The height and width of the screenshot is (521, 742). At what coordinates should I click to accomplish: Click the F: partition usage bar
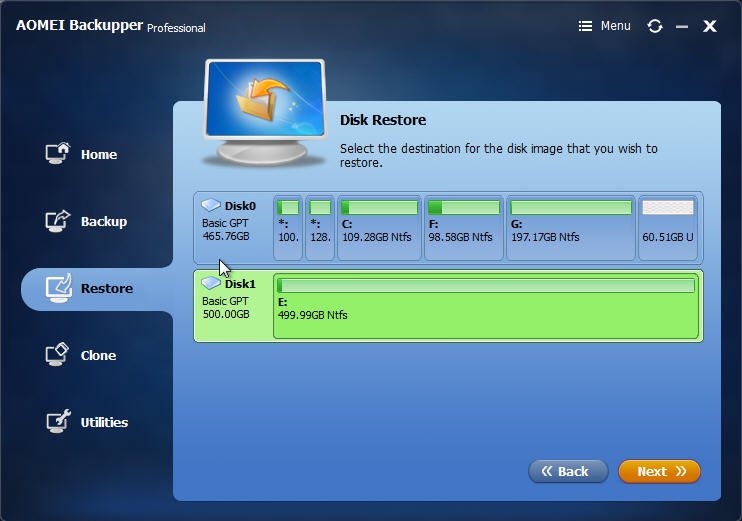point(464,207)
